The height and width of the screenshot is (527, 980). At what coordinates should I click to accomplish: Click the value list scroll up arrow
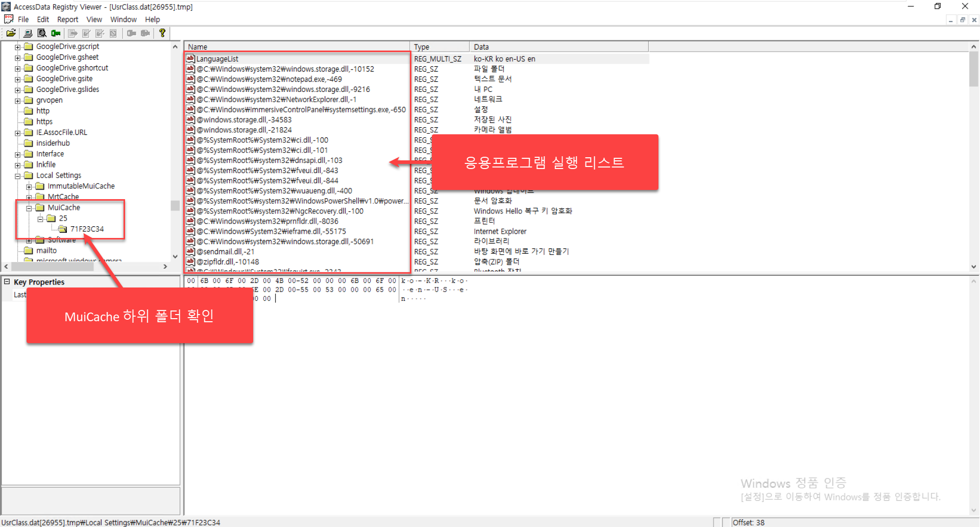click(x=974, y=46)
